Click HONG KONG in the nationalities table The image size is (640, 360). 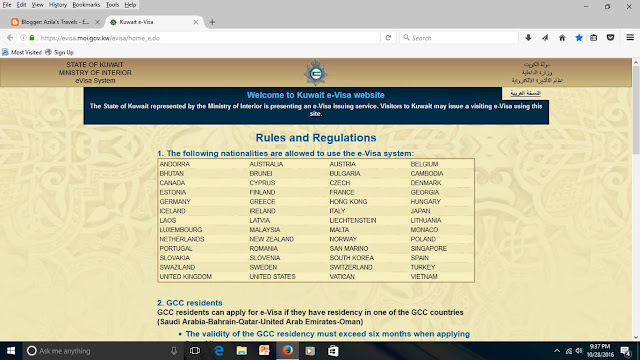348,202
